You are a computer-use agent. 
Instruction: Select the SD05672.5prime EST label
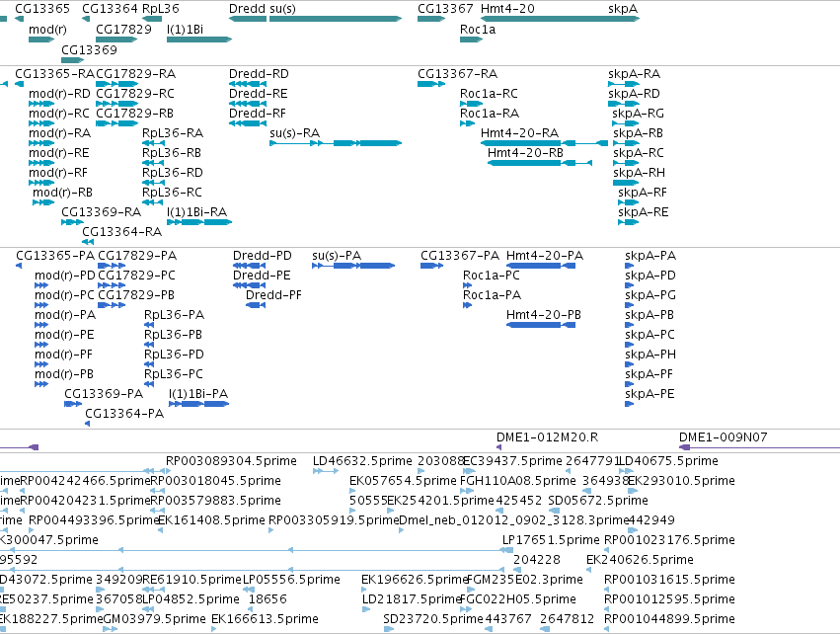coord(598,501)
